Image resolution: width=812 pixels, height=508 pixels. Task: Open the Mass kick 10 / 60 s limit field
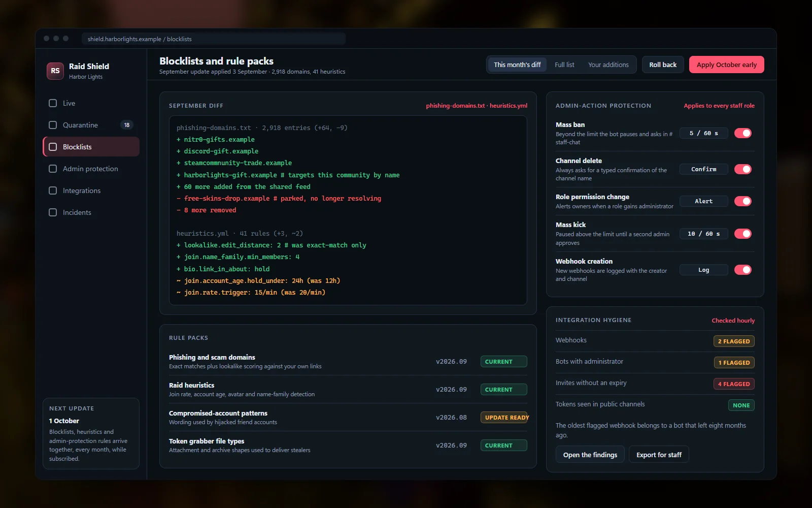pos(704,234)
